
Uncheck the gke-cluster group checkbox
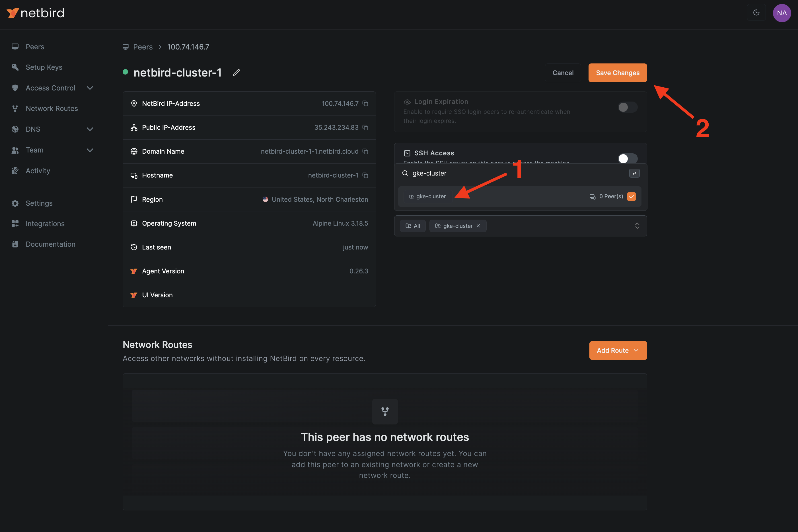(631, 196)
